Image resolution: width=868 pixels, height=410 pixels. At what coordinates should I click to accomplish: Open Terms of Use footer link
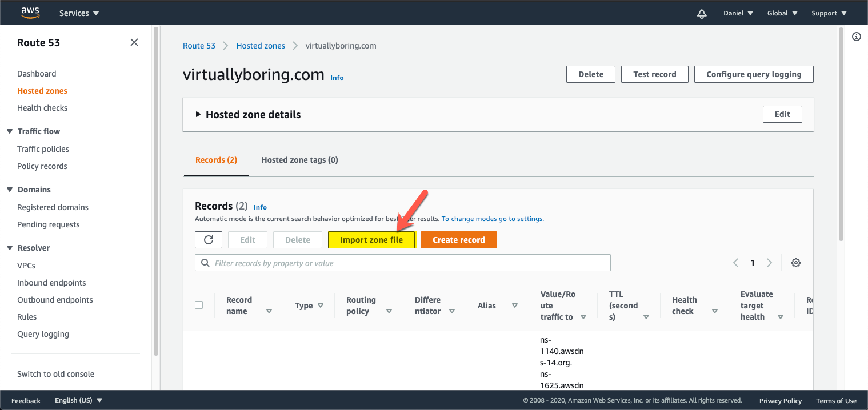coord(836,401)
